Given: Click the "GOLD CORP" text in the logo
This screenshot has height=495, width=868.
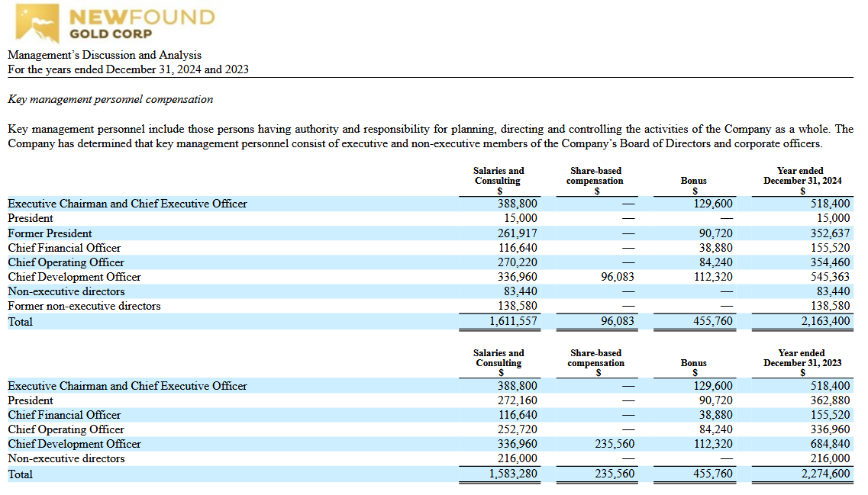Looking at the screenshot, I should pyautogui.click(x=111, y=34).
